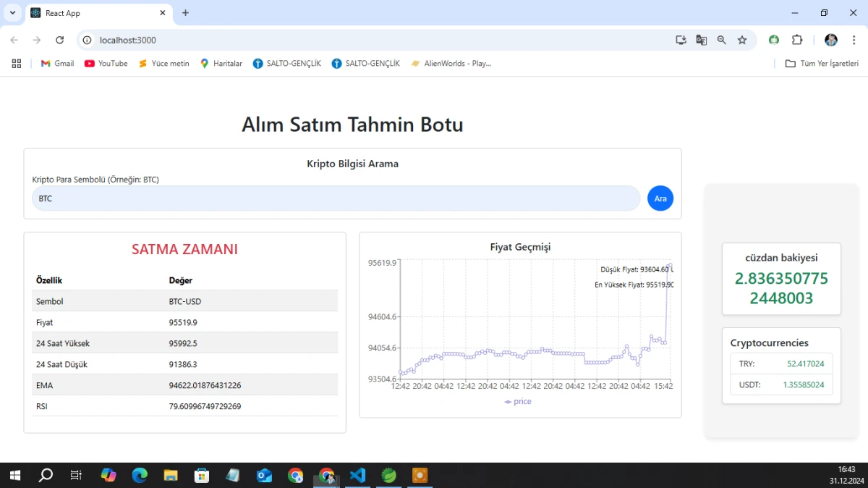Open Task View from the taskbar

(75, 475)
